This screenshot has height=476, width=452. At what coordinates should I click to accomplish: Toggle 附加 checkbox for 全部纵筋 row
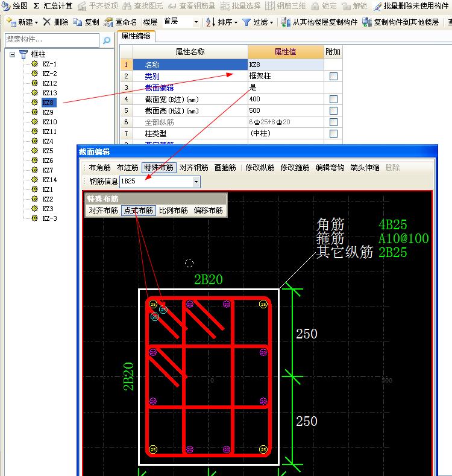(333, 122)
